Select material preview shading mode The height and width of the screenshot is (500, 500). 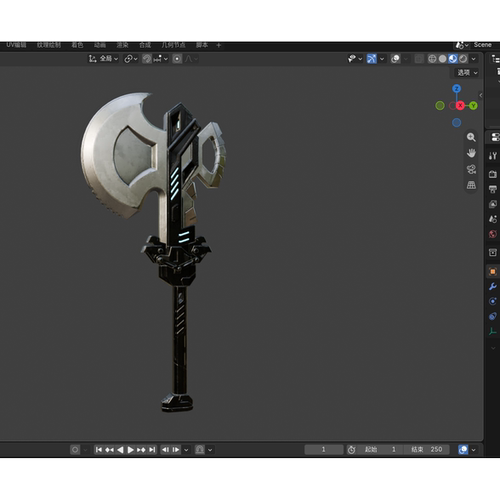point(453,59)
